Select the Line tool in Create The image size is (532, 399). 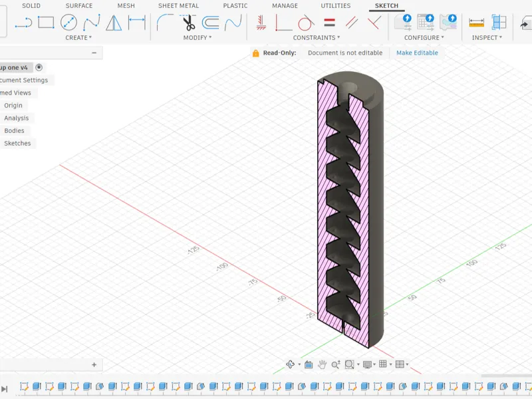(24, 23)
